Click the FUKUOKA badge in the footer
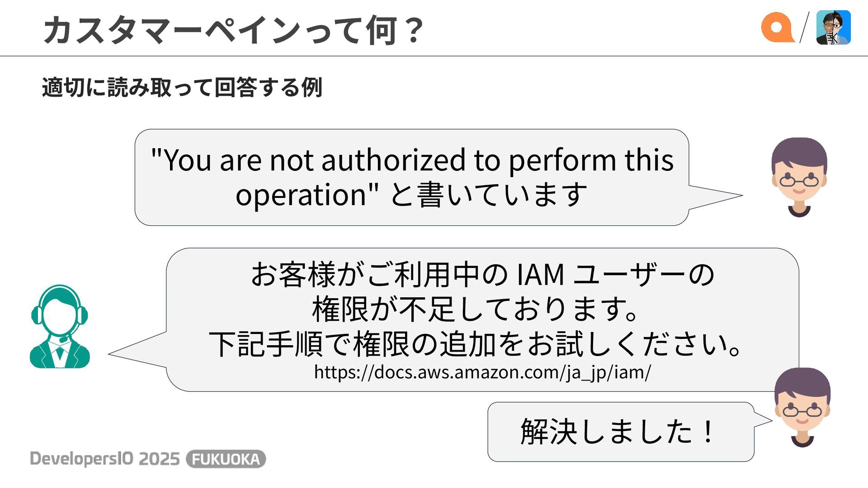868x488 pixels. (x=226, y=459)
